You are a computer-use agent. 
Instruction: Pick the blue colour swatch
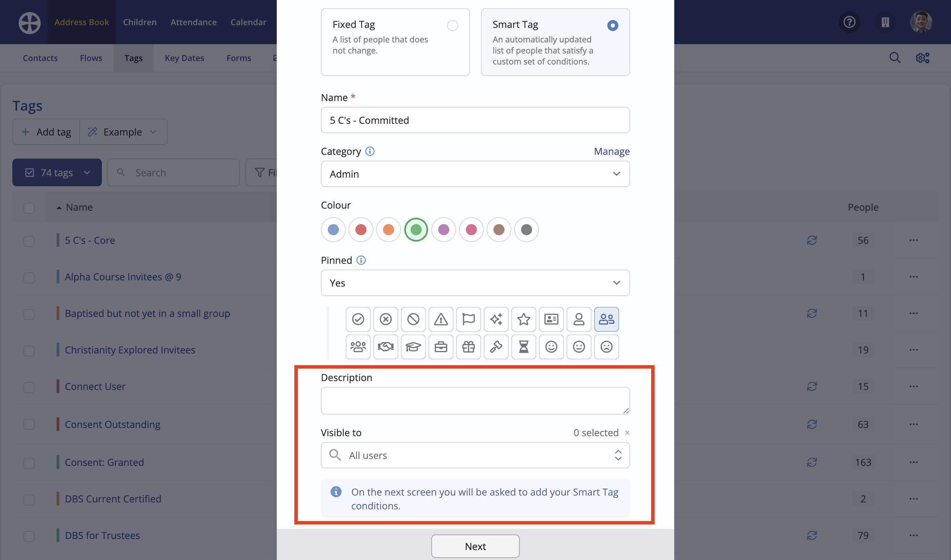[333, 229]
